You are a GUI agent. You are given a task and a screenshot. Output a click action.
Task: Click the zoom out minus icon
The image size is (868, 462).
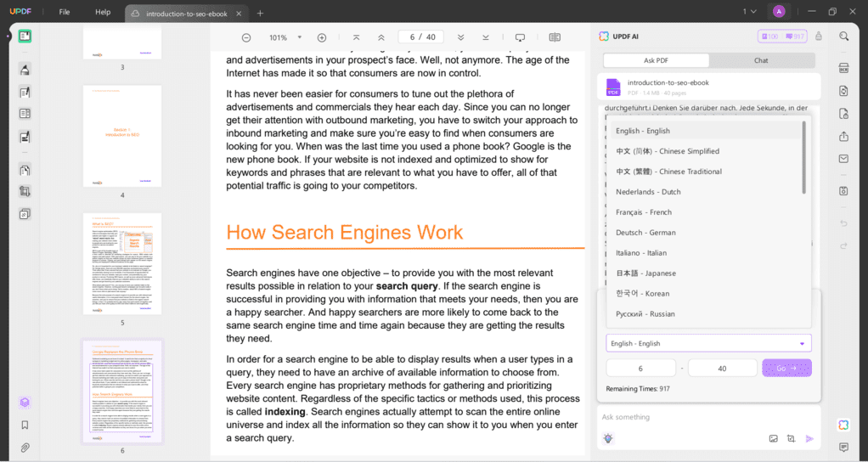click(246, 37)
